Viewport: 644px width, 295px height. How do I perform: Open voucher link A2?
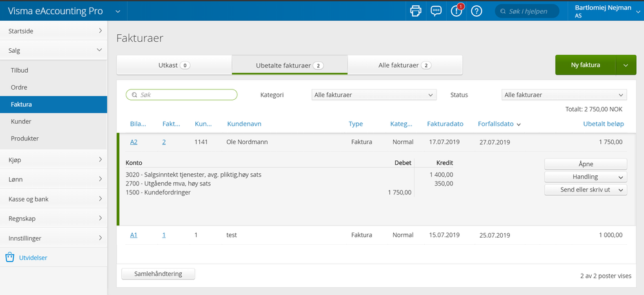pos(134,142)
